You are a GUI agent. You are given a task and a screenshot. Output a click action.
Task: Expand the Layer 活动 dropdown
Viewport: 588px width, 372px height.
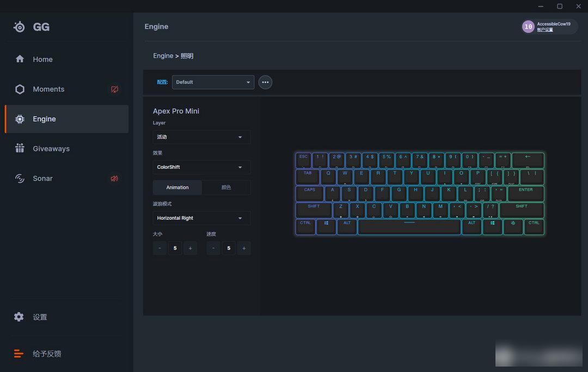click(202, 137)
